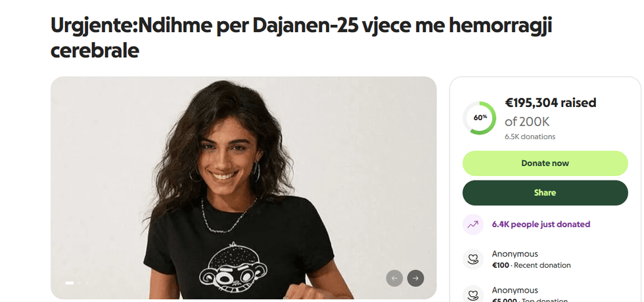Click heart-in-hand icon beside €5,000 donation

tap(472, 295)
